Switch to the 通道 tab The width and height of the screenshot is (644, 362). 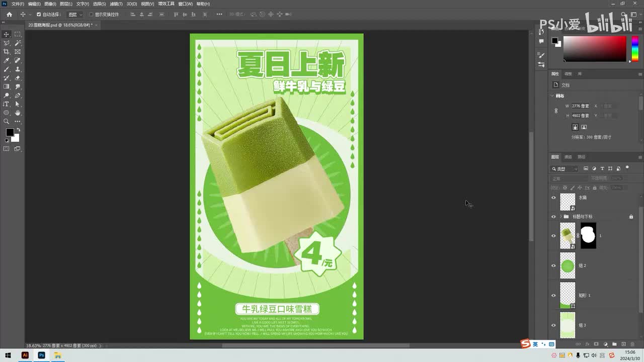pos(568,157)
